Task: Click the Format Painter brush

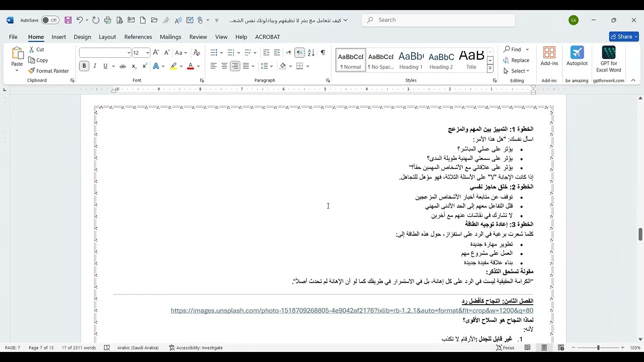Action: click(x=32, y=71)
